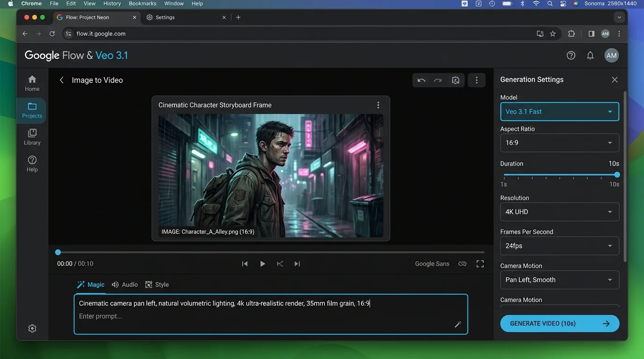
Task: Click GENERATE VIDEO (10s) button
Action: tap(559, 323)
